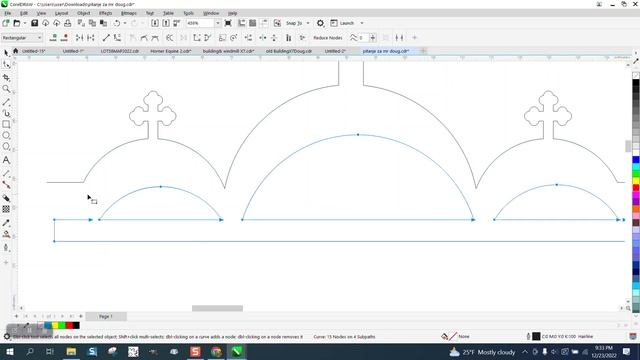Pick the red swatch in color palette
The height and width of the screenshot is (360, 640).
click(636, 188)
